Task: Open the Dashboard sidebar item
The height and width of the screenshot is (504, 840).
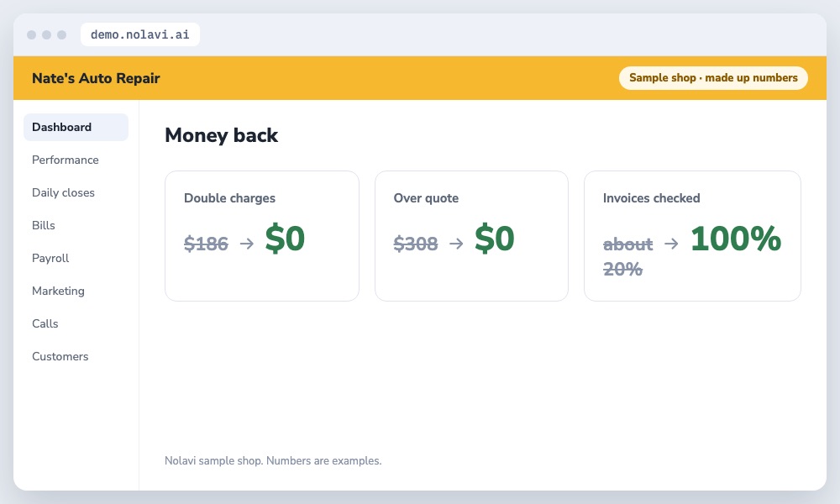Action: click(x=76, y=127)
